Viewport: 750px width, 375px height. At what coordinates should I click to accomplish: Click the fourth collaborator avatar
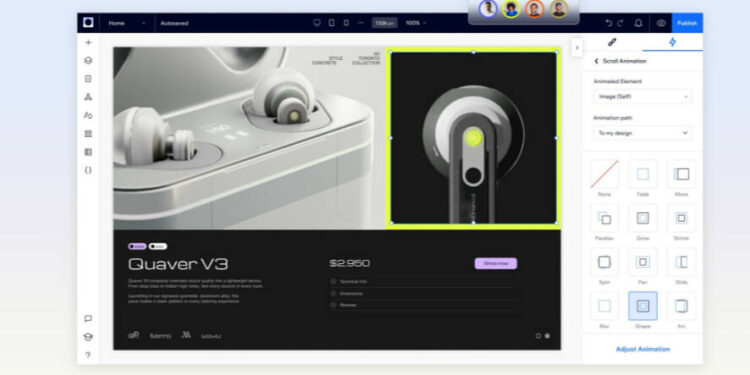tap(558, 9)
